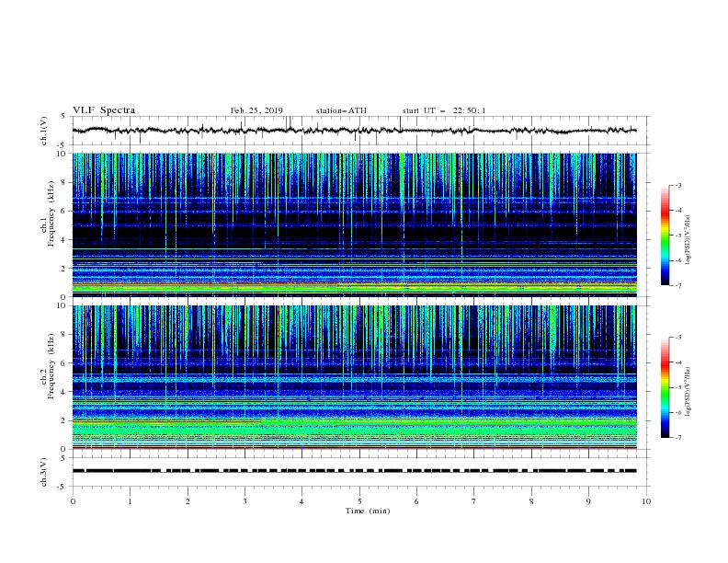728x563 pixels.
Task: Click the lower "log(PSD)(V²/Hz)" colorbar label
Action: click(x=688, y=392)
